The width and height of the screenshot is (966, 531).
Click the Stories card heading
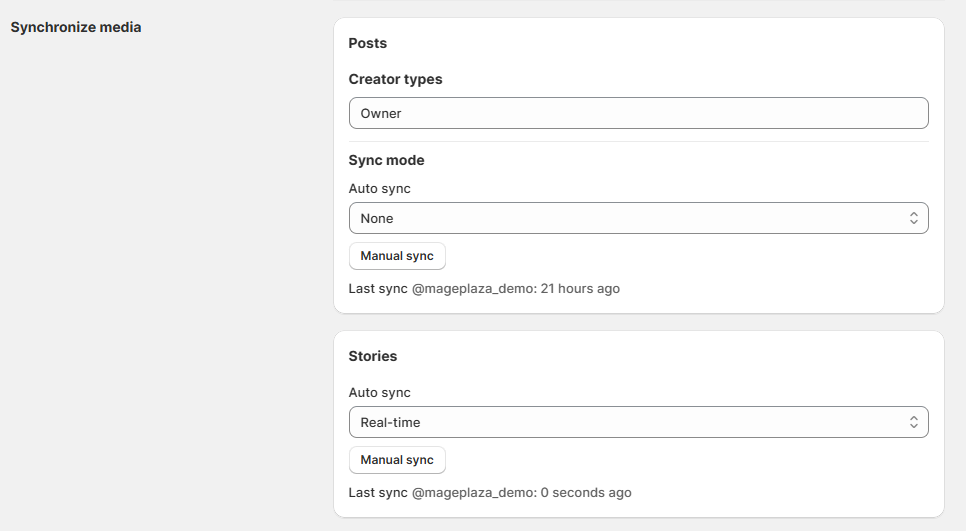[373, 356]
